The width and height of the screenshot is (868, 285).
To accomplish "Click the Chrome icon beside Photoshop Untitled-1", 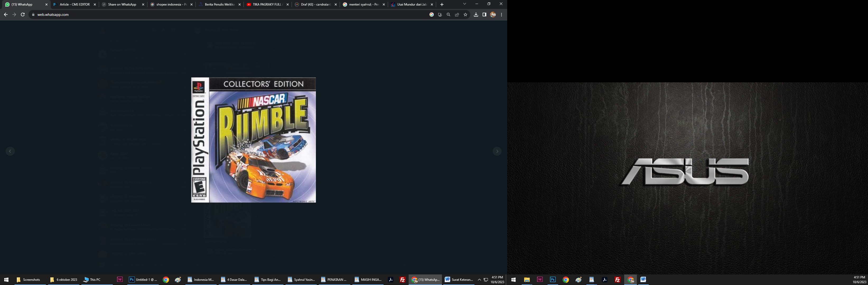I will [x=166, y=280].
